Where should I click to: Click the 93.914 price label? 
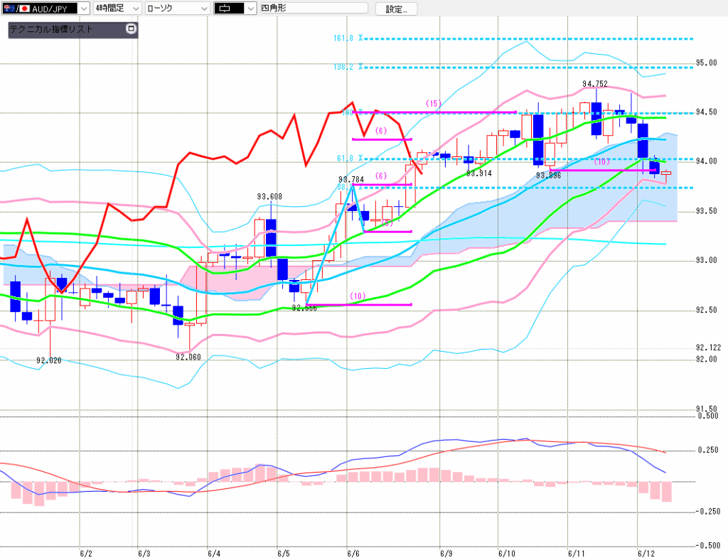pos(478,173)
